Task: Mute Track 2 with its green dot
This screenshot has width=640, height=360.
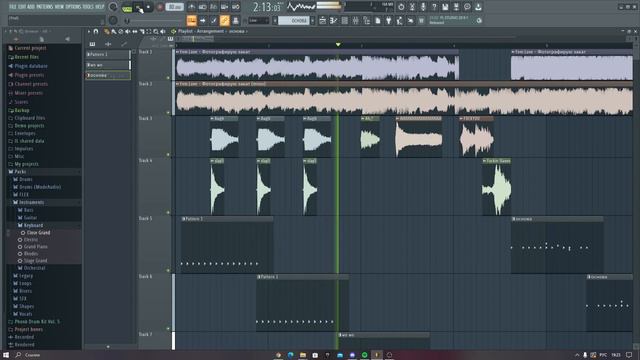Action: pos(168,113)
